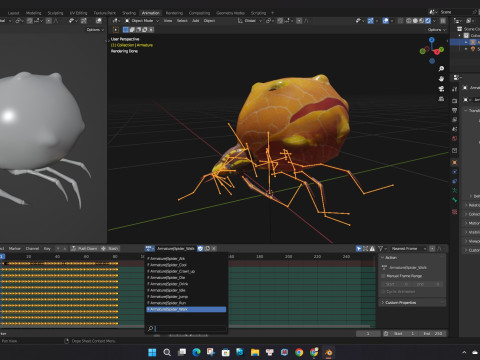Open the Marker menu in dope sheet
Viewport: 480px width, 360px height.
coord(15,249)
